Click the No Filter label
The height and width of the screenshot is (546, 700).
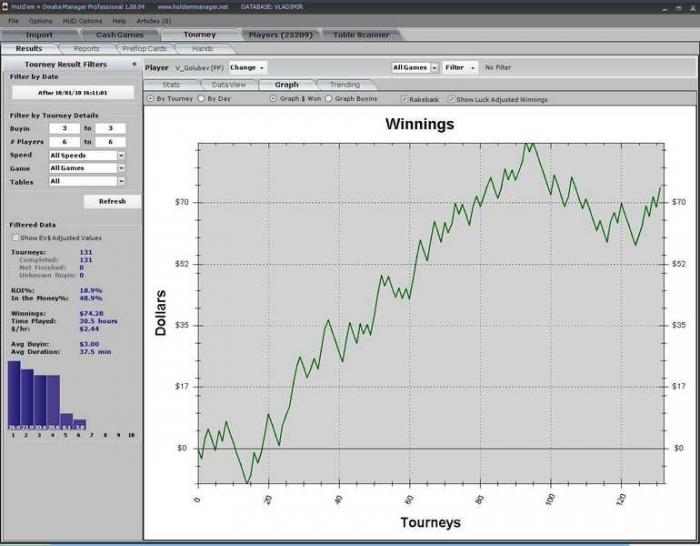(498, 67)
